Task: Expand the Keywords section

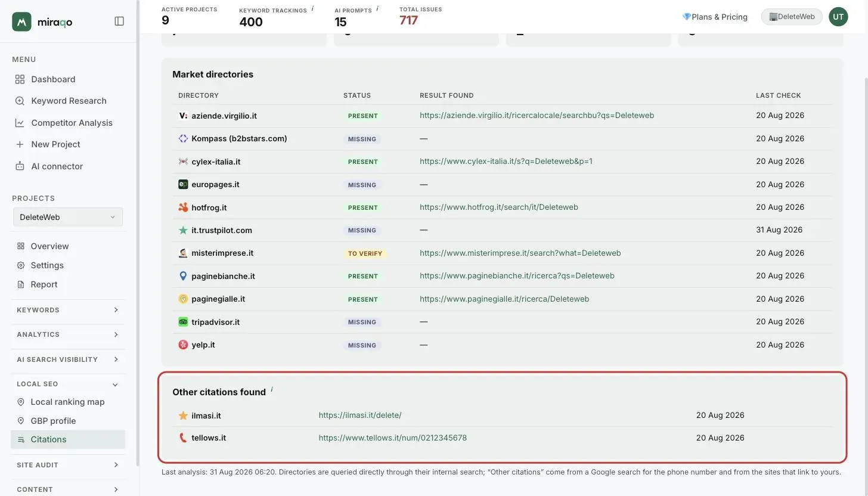Action: pyautogui.click(x=68, y=310)
